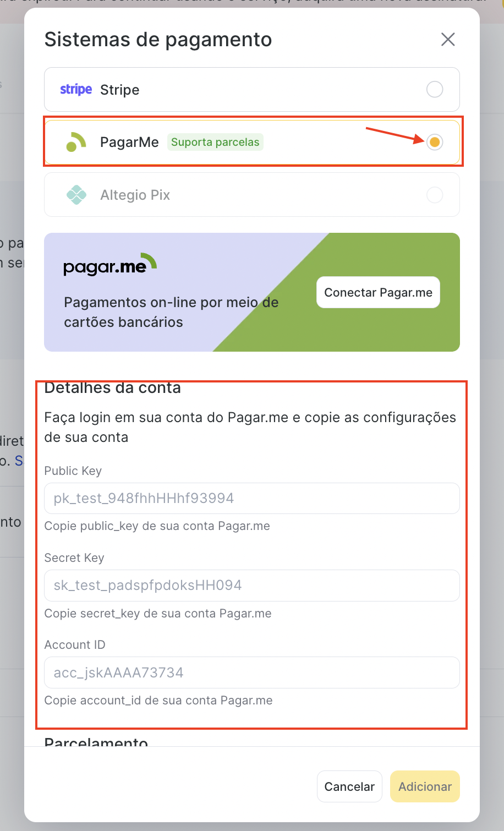This screenshot has width=504, height=831.
Task: Select the Stripe radio button
Action: click(435, 89)
